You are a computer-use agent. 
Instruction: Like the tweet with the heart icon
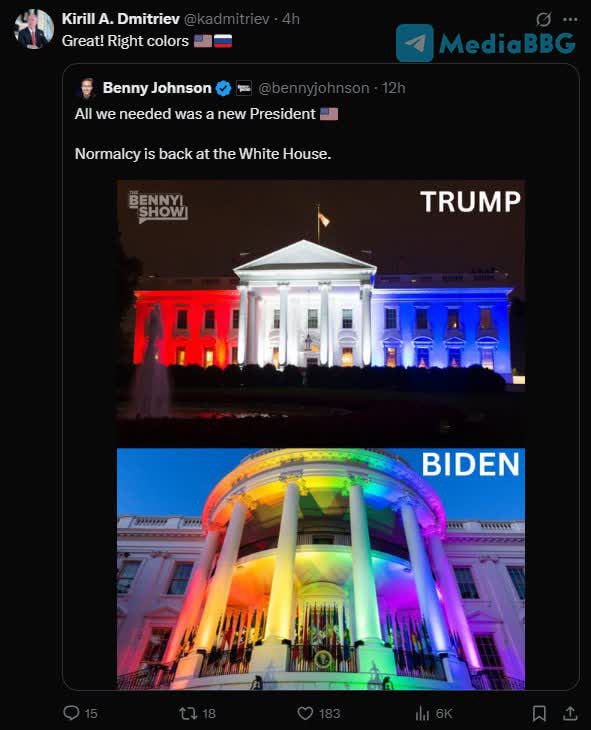[x=305, y=713]
